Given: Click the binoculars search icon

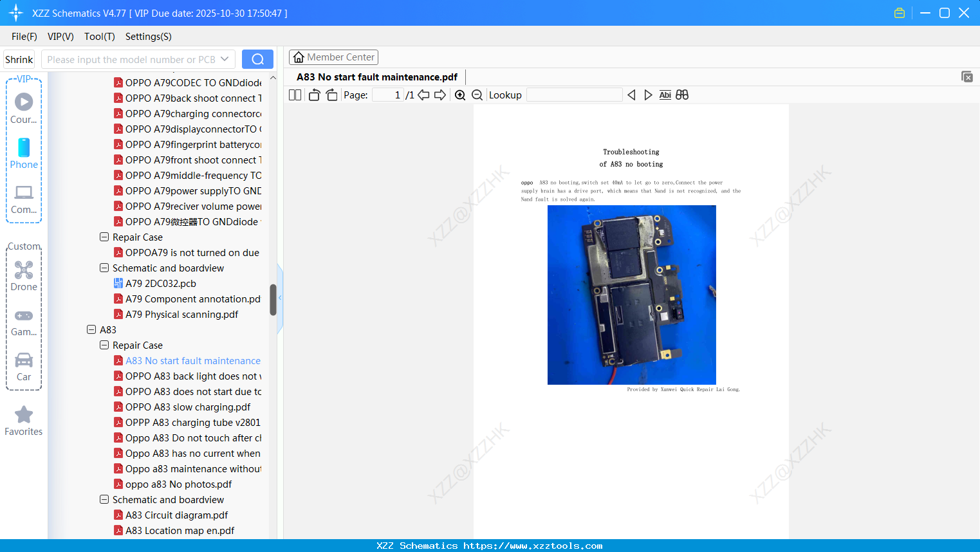Looking at the screenshot, I should pyautogui.click(x=682, y=95).
